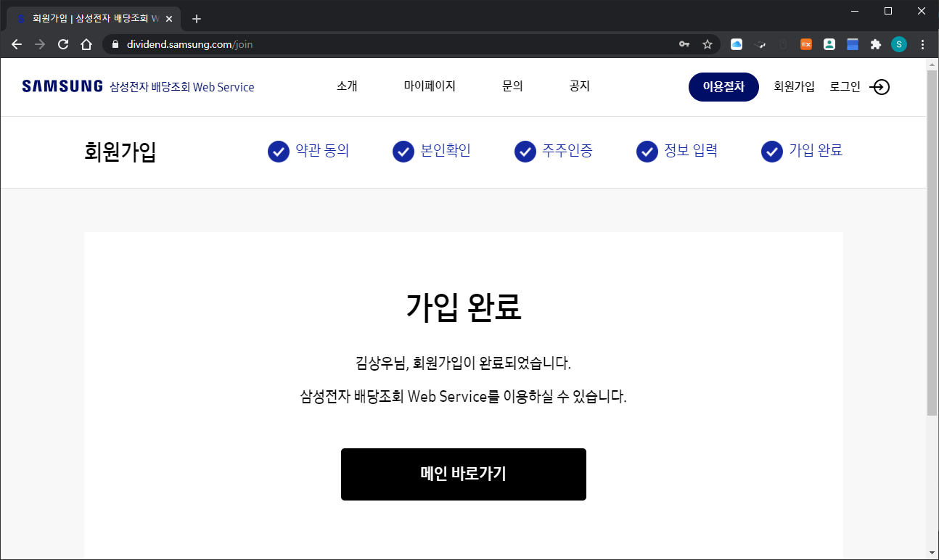Click the glasses extension icon
Screen dimensions: 939x560
760,44
